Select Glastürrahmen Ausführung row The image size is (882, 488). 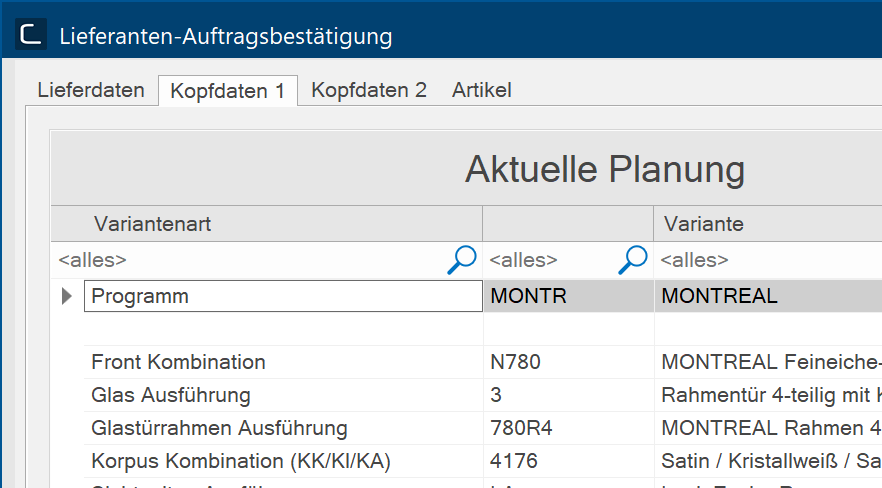(x=219, y=428)
